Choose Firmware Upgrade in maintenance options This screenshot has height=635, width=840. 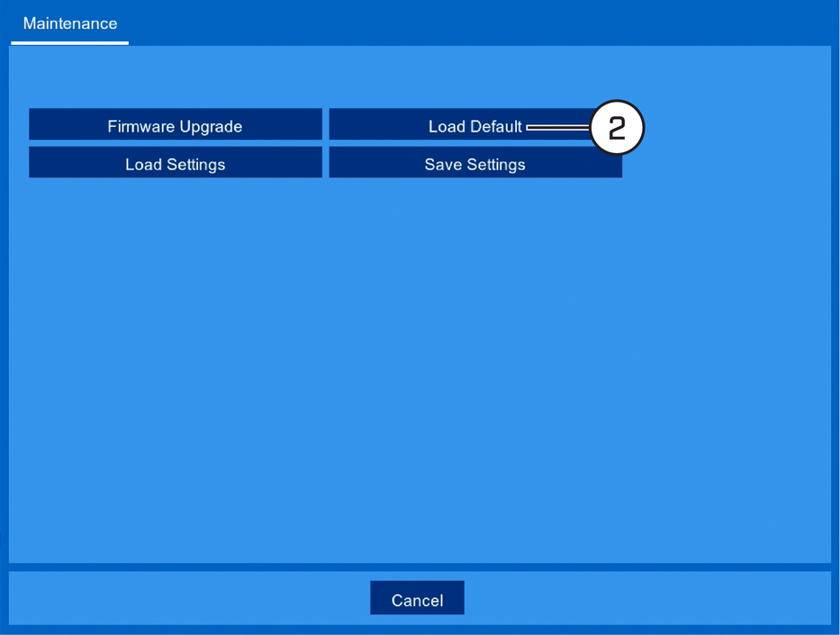click(x=176, y=124)
